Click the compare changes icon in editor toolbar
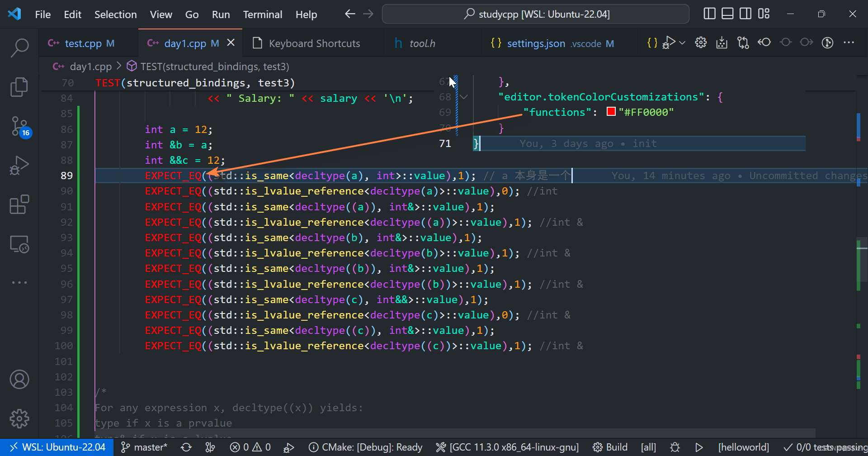The image size is (868, 456). pyautogui.click(x=743, y=43)
